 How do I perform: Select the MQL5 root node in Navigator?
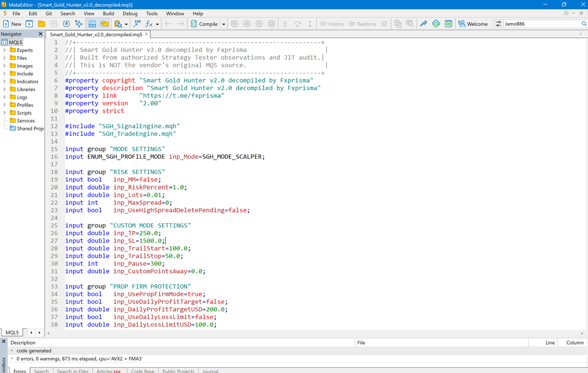pyautogui.click(x=11, y=42)
